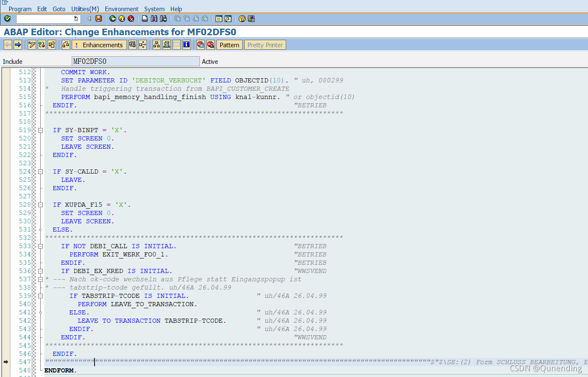The width and height of the screenshot is (588, 377).
Task: Click the Include field showing MF02DFS0
Action: click(x=136, y=61)
